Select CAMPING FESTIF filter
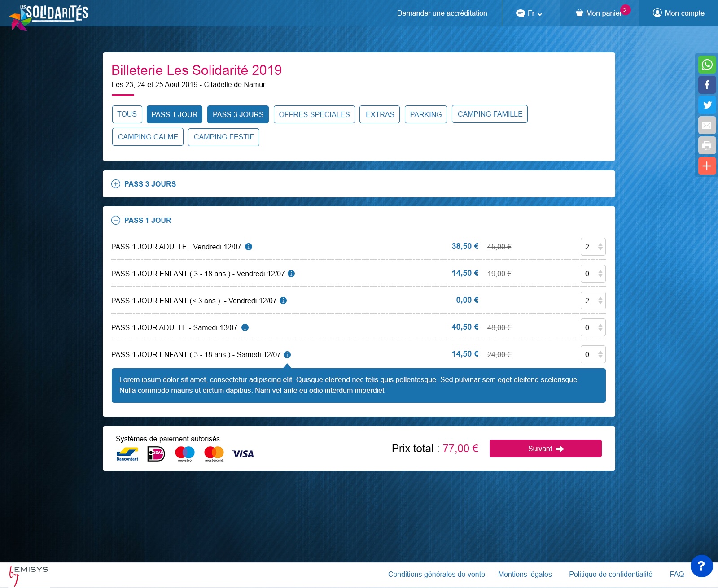 (223, 137)
